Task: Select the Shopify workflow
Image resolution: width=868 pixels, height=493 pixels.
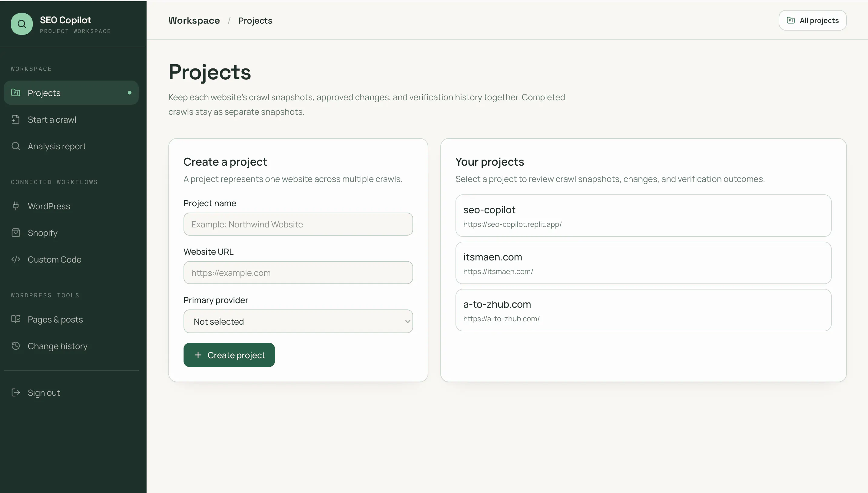Action: (x=71, y=233)
